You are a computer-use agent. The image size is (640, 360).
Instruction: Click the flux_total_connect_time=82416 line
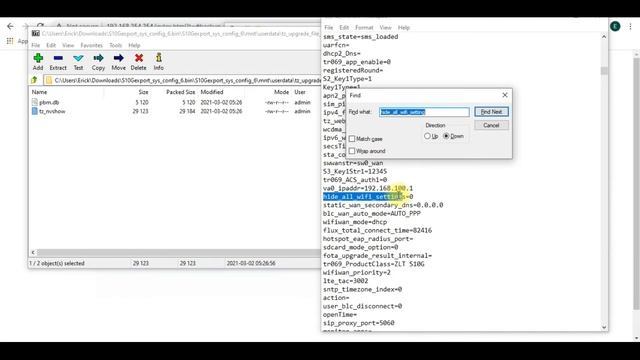coord(377,230)
